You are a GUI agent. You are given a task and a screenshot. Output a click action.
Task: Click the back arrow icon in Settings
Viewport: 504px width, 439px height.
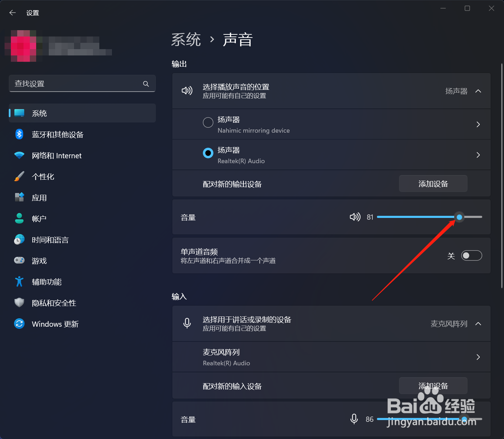[13, 13]
